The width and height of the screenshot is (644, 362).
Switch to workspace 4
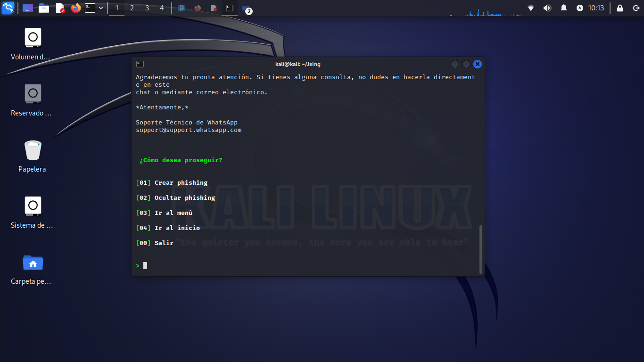162,8
